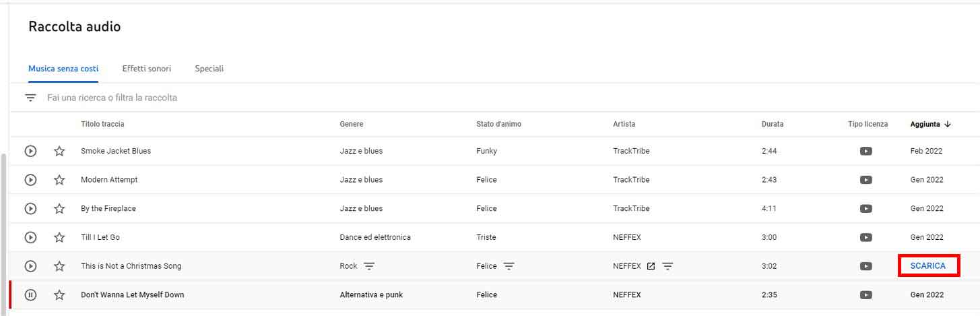This screenshot has width=980, height=316.
Task: Select Musica senza costi tab
Action: click(x=63, y=69)
